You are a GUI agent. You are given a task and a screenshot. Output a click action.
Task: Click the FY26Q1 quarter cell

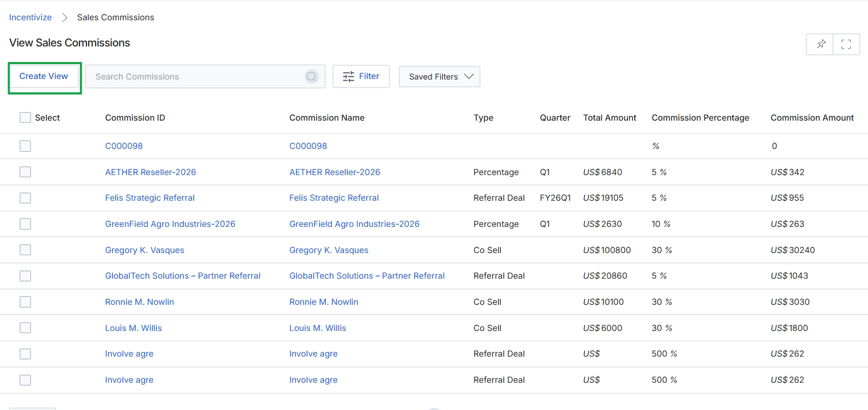tap(555, 198)
